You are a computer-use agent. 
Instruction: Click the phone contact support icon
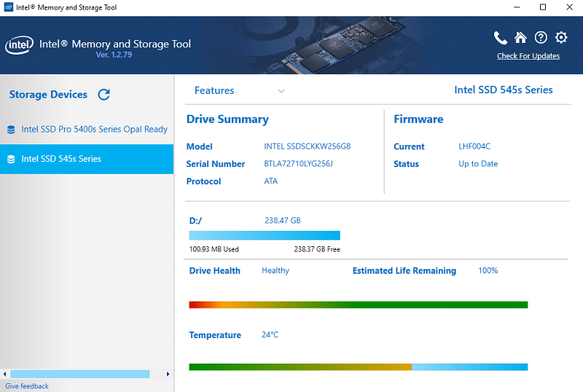click(x=500, y=38)
